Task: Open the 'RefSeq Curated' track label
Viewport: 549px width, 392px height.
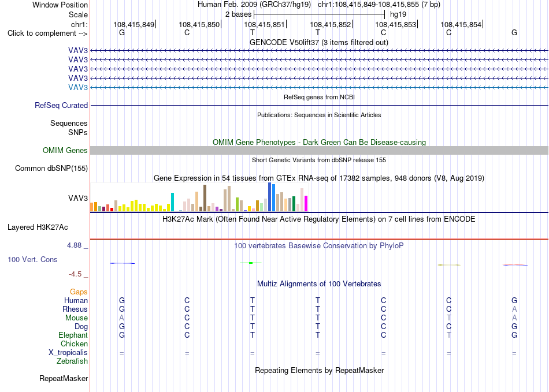Action: (61, 105)
